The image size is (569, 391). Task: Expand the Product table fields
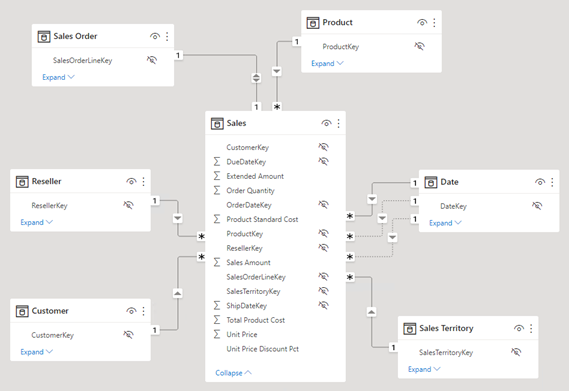click(327, 63)
